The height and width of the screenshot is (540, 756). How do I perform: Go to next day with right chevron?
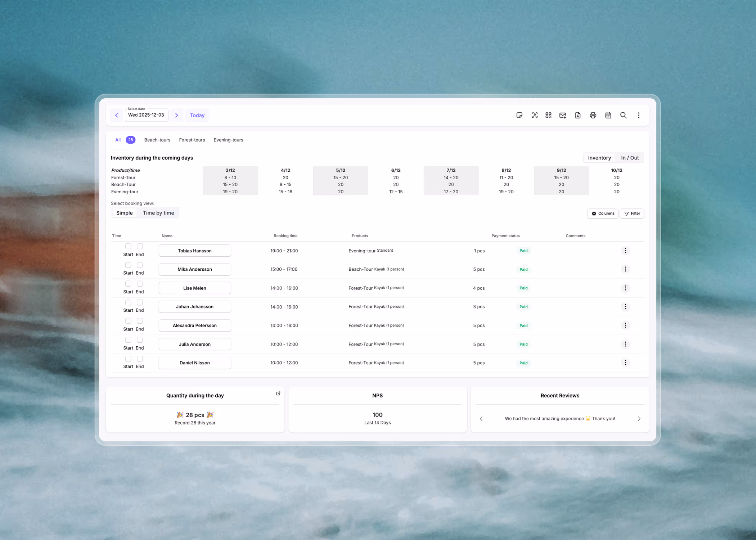tap(176, 115)
